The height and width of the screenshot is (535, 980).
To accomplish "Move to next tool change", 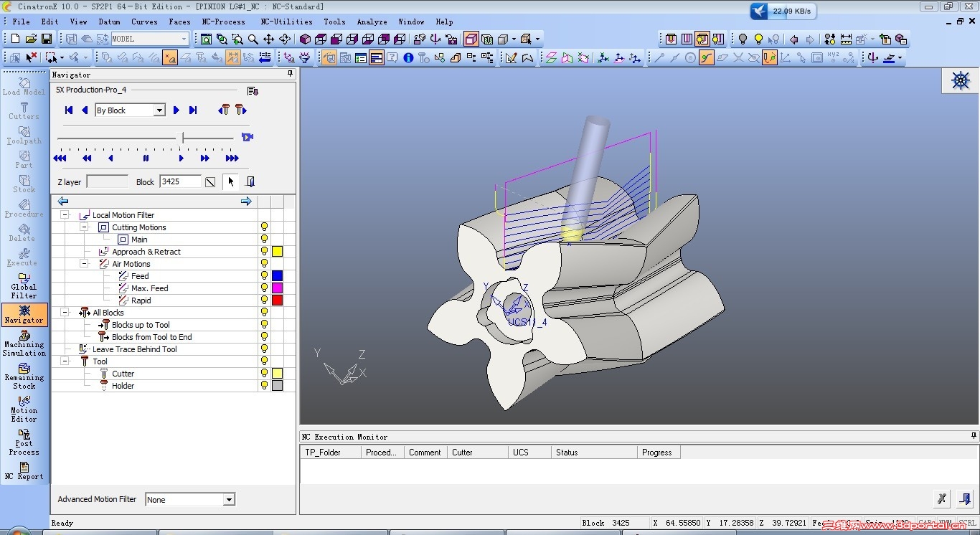I will click(241, 110).
